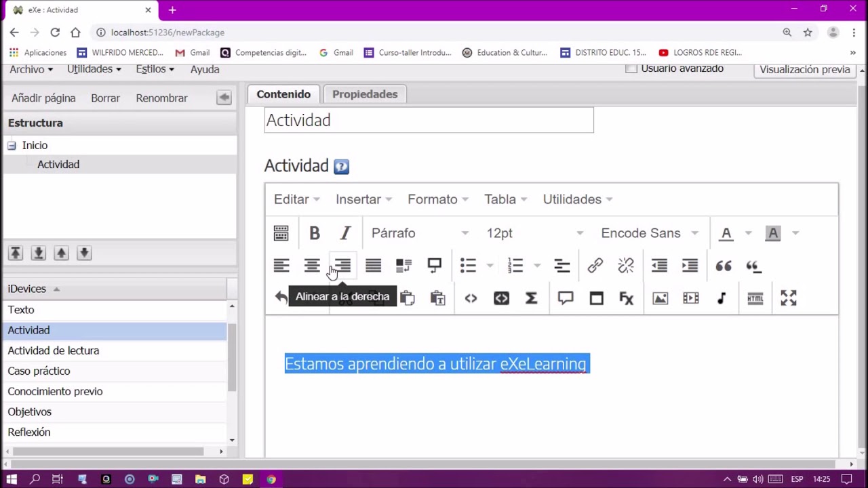Click the Renombrar button
This screenshot has width=868, height=488.
(x=161, y=98)
